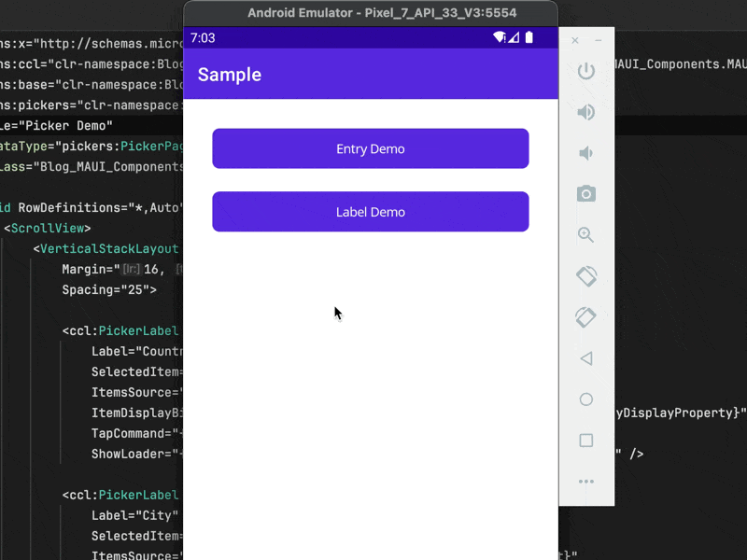This screenshot has height=560, width=747.
Task: Open the Entry Demo button
Action: (371, 148)
